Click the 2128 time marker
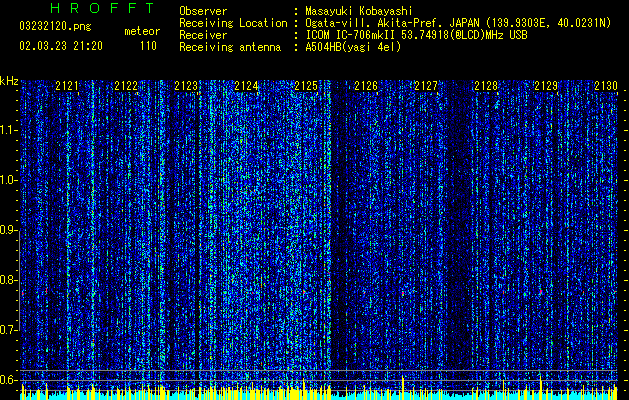This screenshot has height=400, width=629. coord(486,86)
